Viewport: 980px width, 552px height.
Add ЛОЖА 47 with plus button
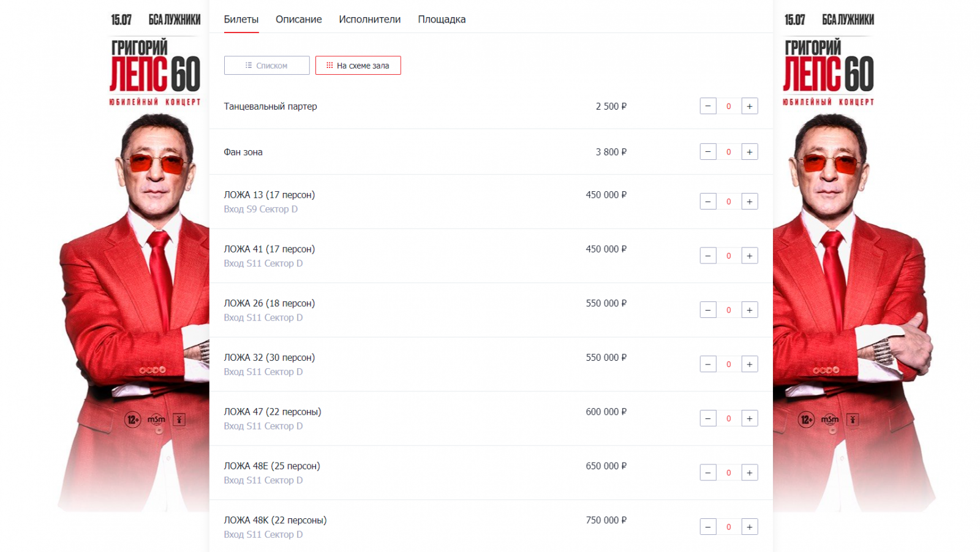click(750, 418)
